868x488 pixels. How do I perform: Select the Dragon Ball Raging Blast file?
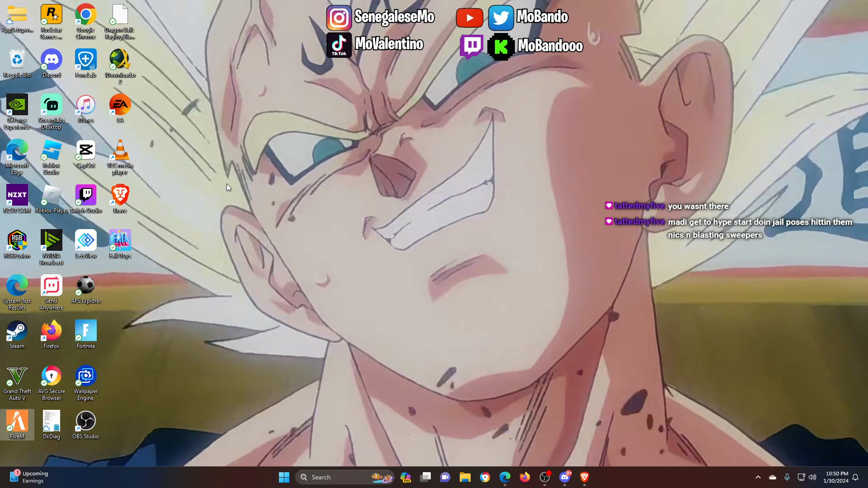point(120,21)
